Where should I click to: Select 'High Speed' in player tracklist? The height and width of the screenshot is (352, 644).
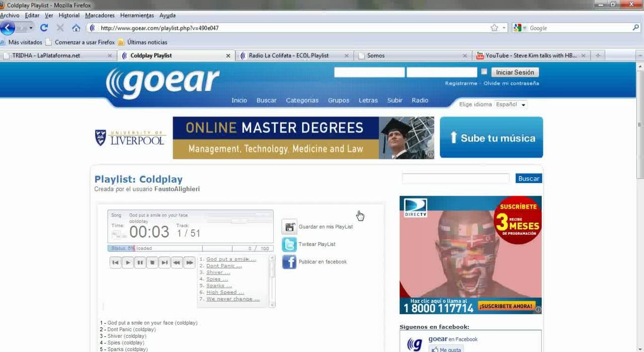(225, 292)
